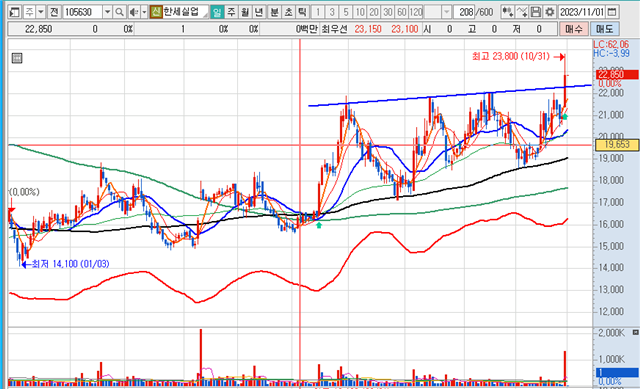
Task: Click the small icon beside 2,000K volume label
Action: pos(635,333)
